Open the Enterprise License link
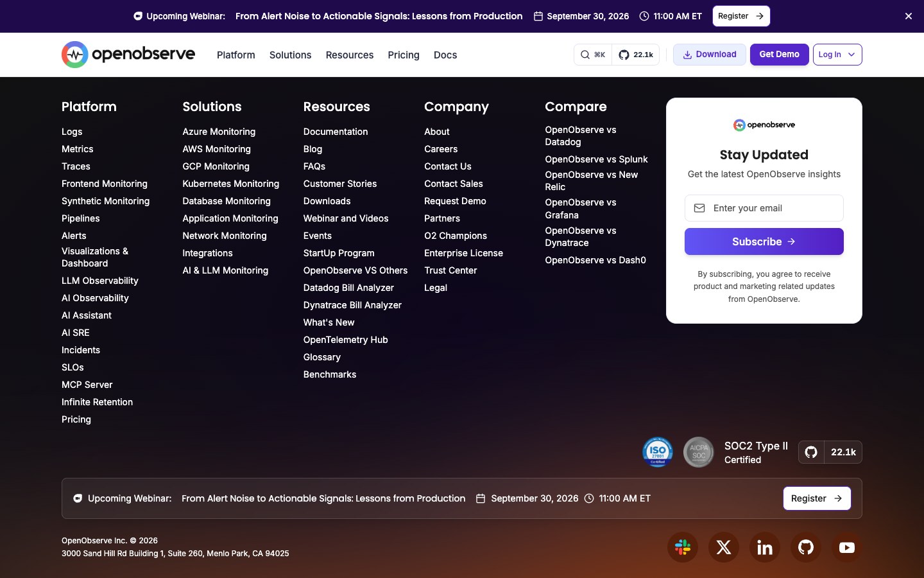Viewport: 924px width, 578px height. (x=463, y=253)
